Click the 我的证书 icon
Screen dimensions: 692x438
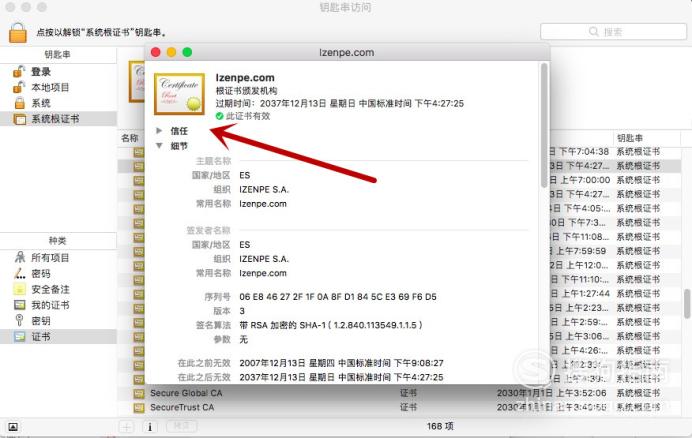click(19, 305)
